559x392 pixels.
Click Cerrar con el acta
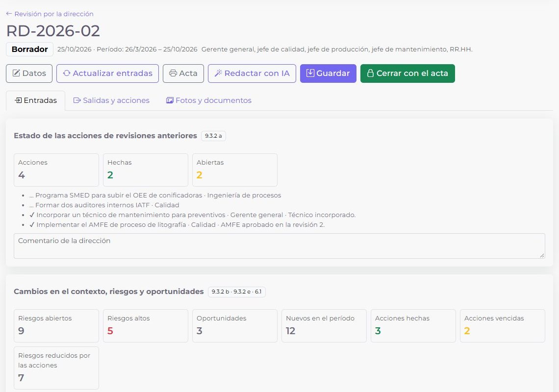[407, 73]
